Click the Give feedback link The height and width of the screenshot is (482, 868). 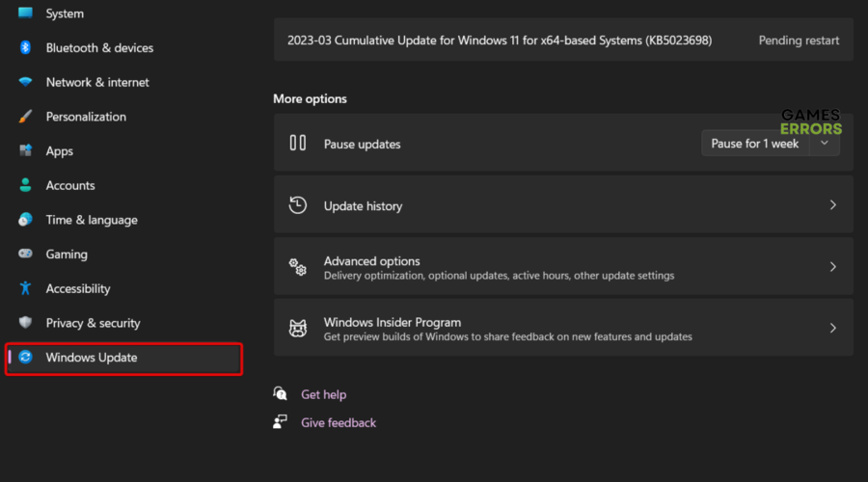pos(338,422)
